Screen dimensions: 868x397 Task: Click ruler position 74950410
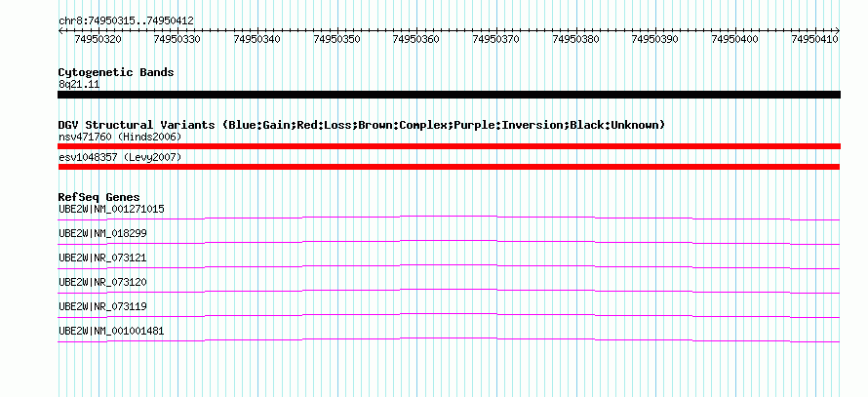[x=815, y=39]
